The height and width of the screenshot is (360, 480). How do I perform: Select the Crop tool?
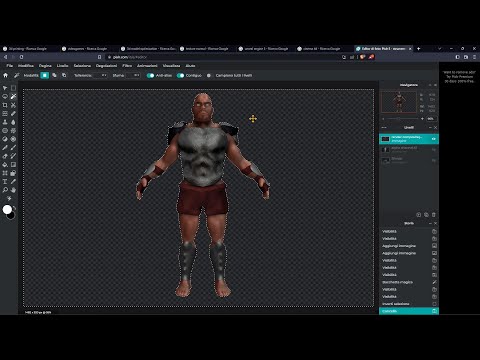click(5, 105)
